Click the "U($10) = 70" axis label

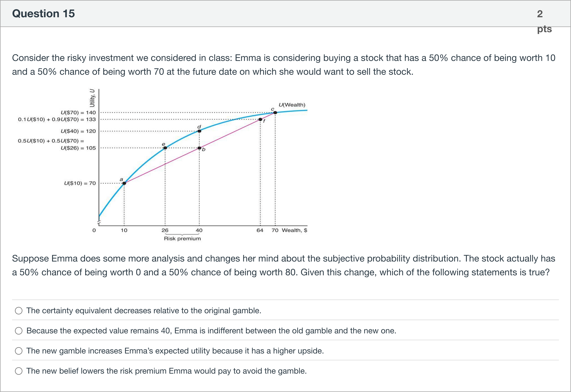[80, 183]
